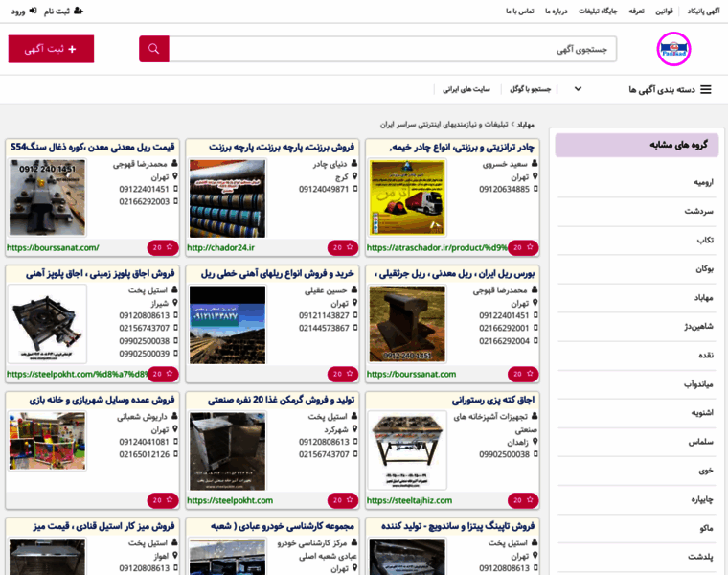The height and width of the screenshot is (575, 728).
Task: Click جستجو با گوگل link
Action: tap(531, 89)
